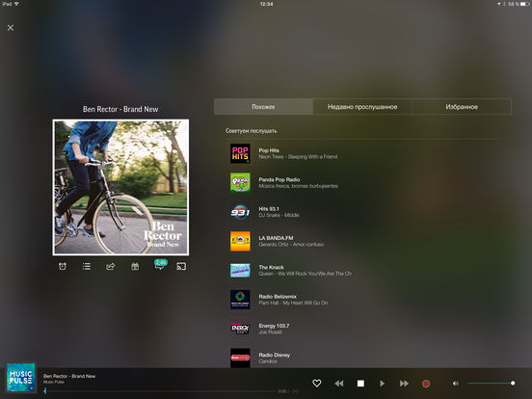The width and height of the screenshot is (532, 399).
Task: Open the calendar schedule icon
Action: pyautogui.click(x=135, y=266)
